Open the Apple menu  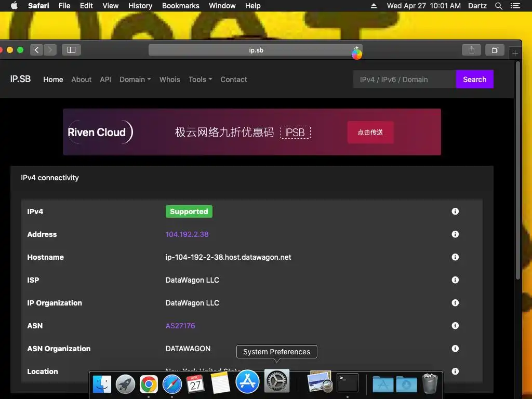[x=14, y=5]
